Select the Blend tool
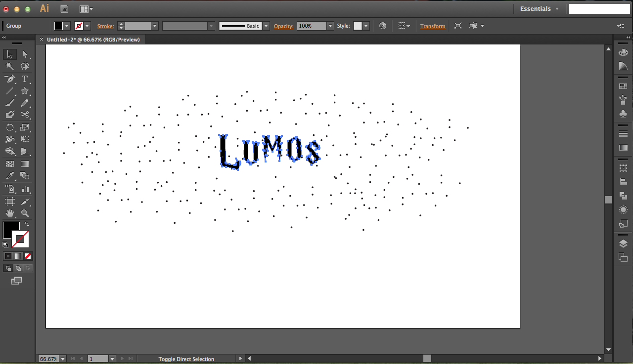This screenshot has width=633, height=364. [x=25, y=176]
